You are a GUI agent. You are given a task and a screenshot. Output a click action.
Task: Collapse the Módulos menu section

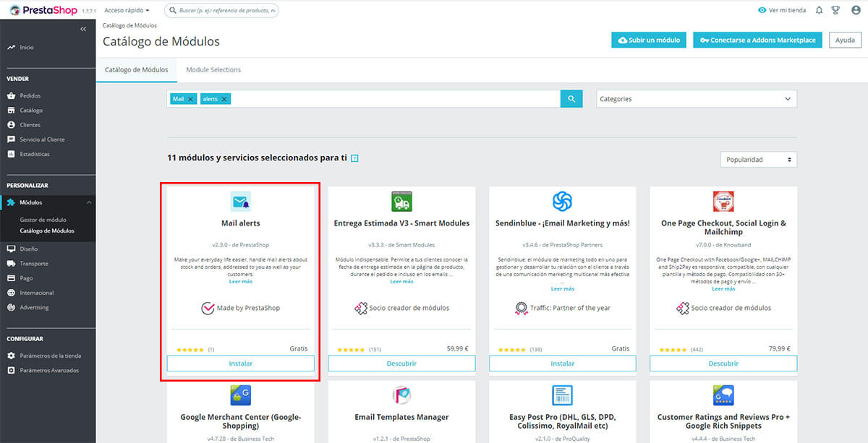click(88, 203)
